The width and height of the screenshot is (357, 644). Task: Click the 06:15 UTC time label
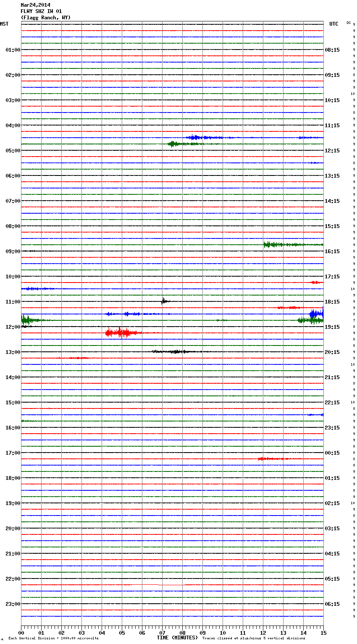(332, 604)
